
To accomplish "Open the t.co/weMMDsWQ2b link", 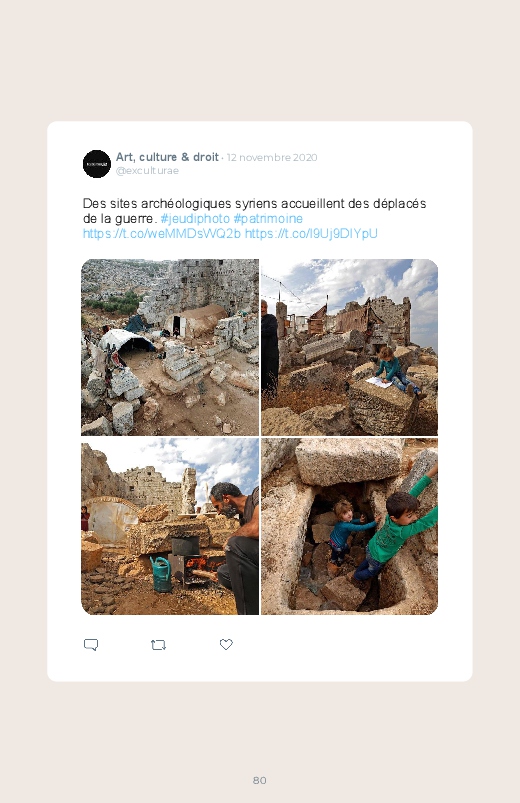I will [162, 234].
